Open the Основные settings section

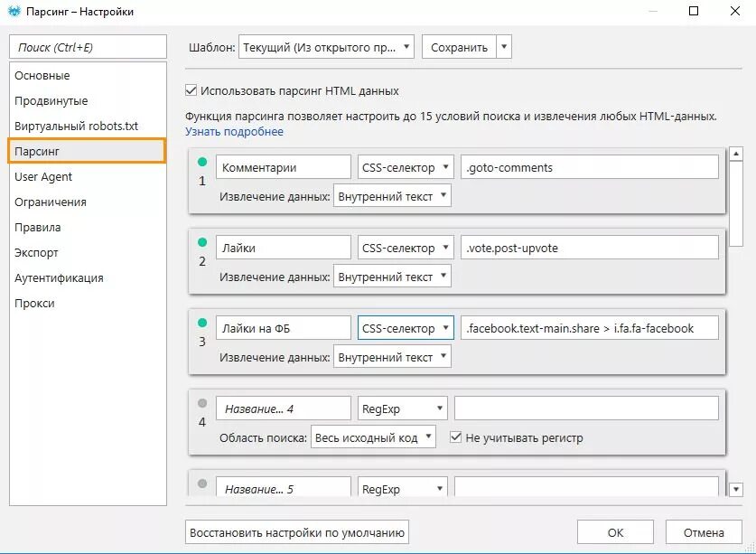[x=42, y=76]
